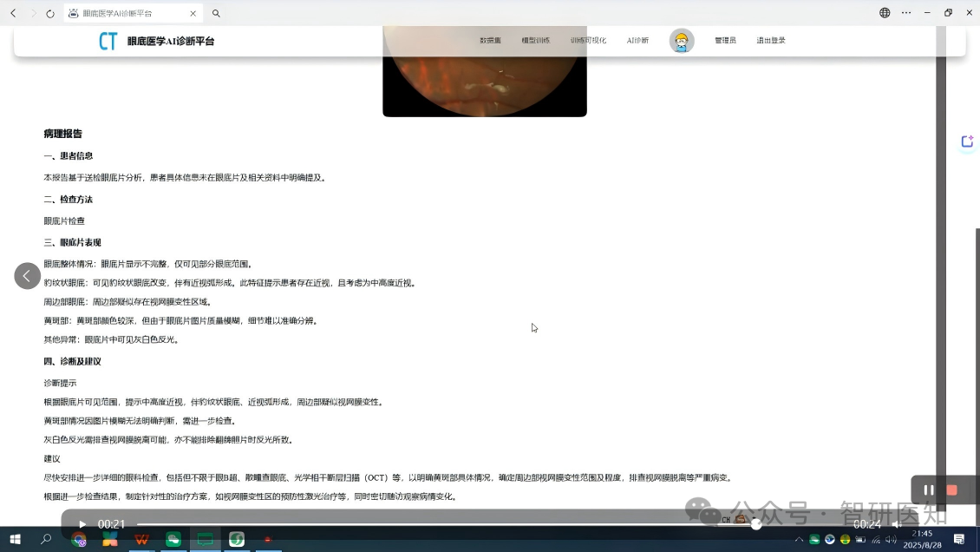The image size is (980, 552).
Task: Expand hidden icons with the tray chevron
Action: pos(800,539)
